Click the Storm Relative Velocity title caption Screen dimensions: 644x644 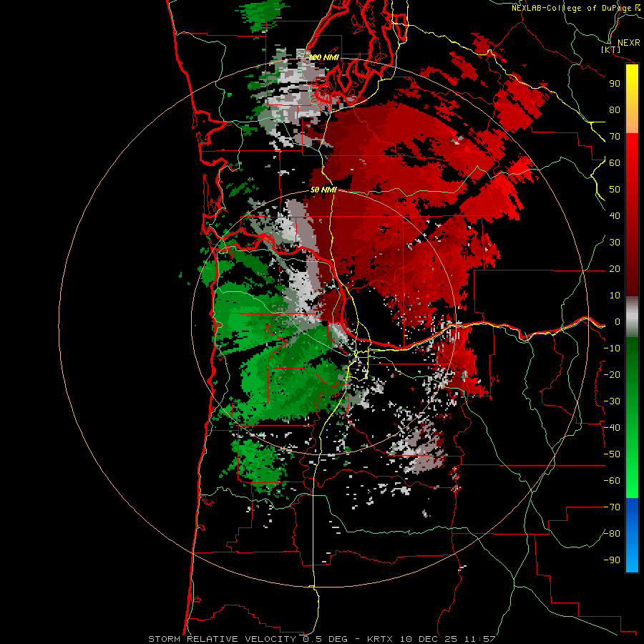point(321,639)
